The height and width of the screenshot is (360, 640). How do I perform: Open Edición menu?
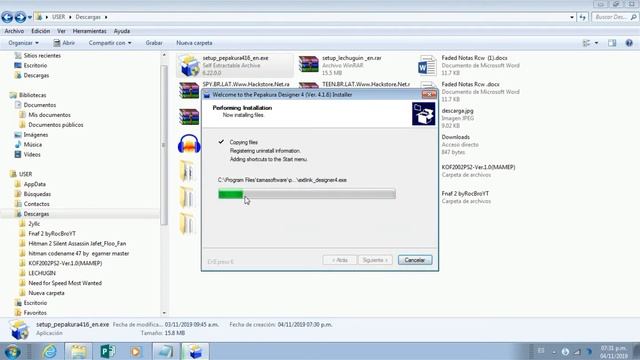point(41,31)
